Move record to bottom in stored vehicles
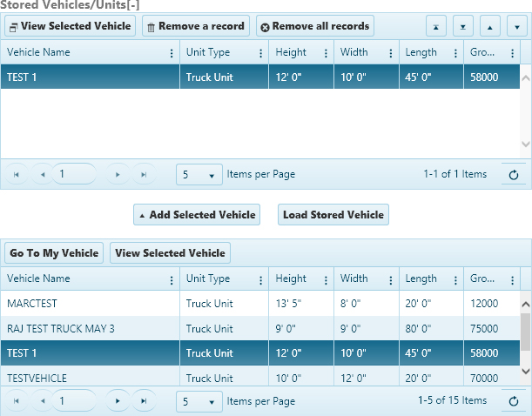The height and width of the screenshot is (416, 532). point(465,27)
